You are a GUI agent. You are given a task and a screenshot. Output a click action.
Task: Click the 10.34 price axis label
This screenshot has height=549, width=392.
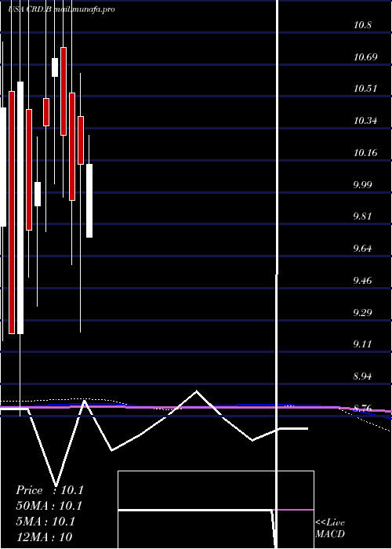365,121
